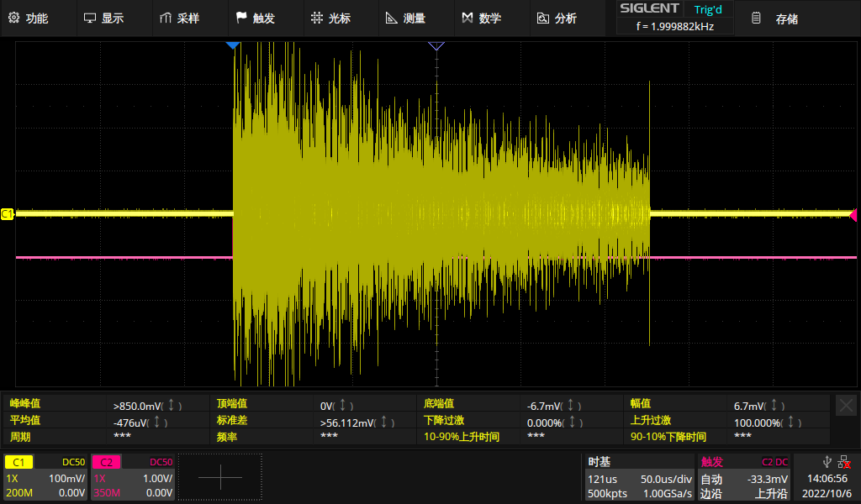
Task: Open the 触发 (Trigger) flag menu
Action: click(x=255, y=18)
